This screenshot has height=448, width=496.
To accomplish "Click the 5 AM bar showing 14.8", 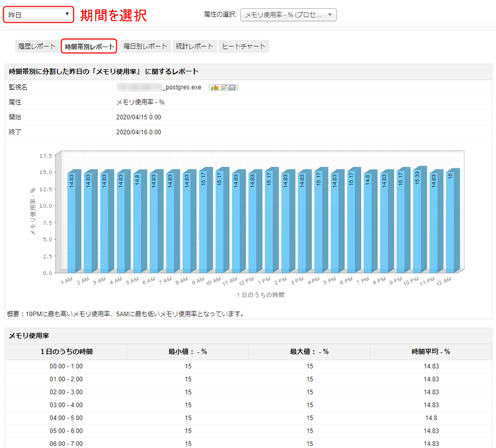I will click(x=137, y=222).
